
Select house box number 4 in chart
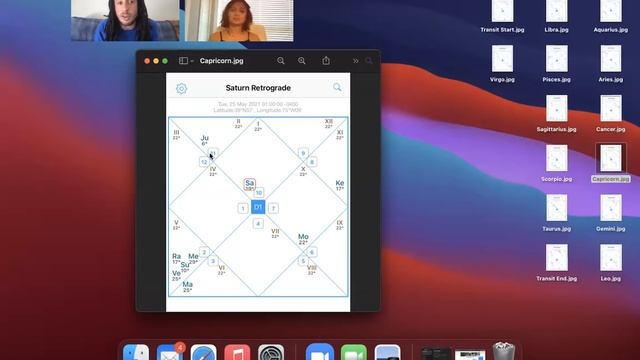[258, 224]
